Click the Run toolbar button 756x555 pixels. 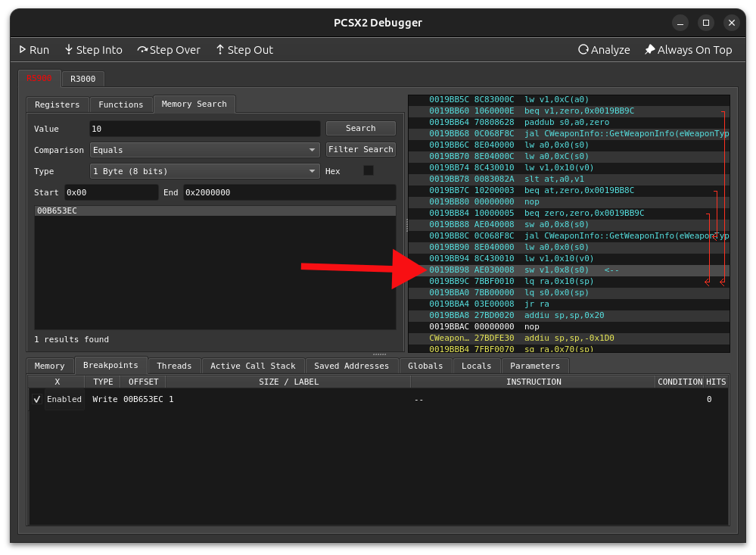tap(34, 50)
